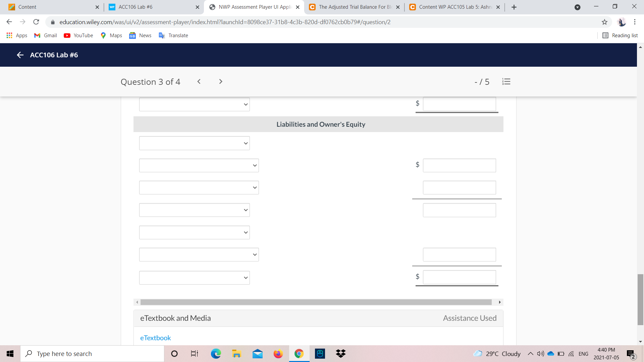Open the YouTube bookmark
Image resolution: width=644 pixels, height=362 pixels.
pyautogui.click(x=78, y=36)
